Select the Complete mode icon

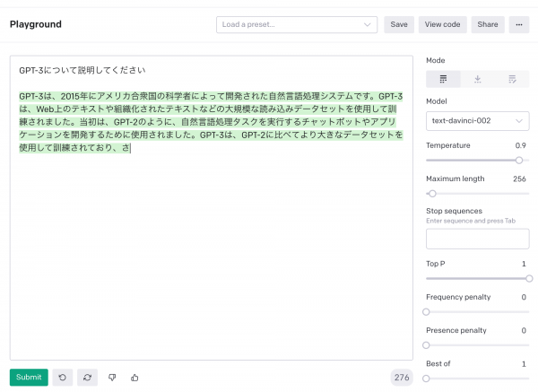tap(443, 79)
